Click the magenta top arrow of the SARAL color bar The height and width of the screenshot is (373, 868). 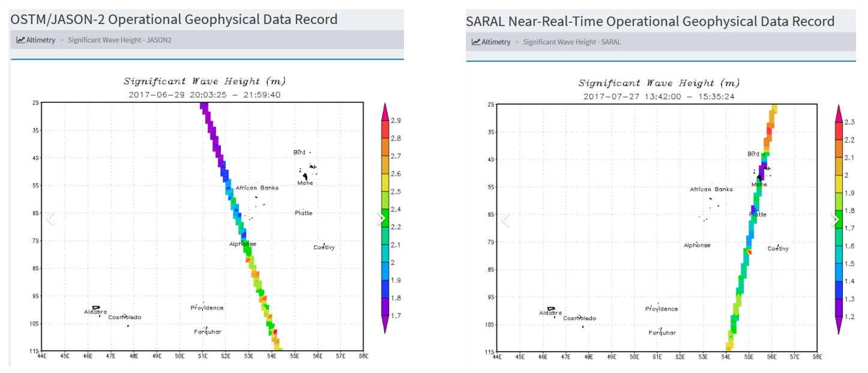pos(840,113)
